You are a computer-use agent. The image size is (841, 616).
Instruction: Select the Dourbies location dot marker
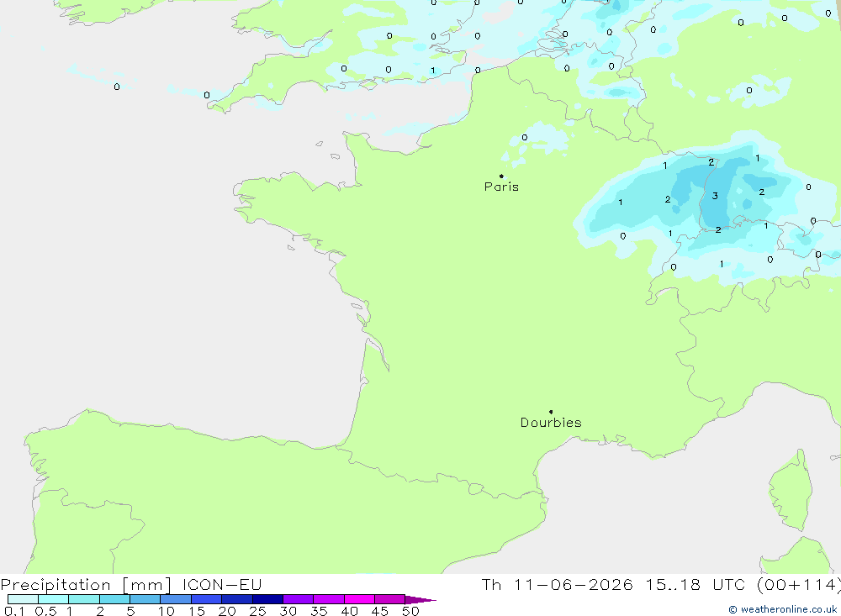pos(551,412)
